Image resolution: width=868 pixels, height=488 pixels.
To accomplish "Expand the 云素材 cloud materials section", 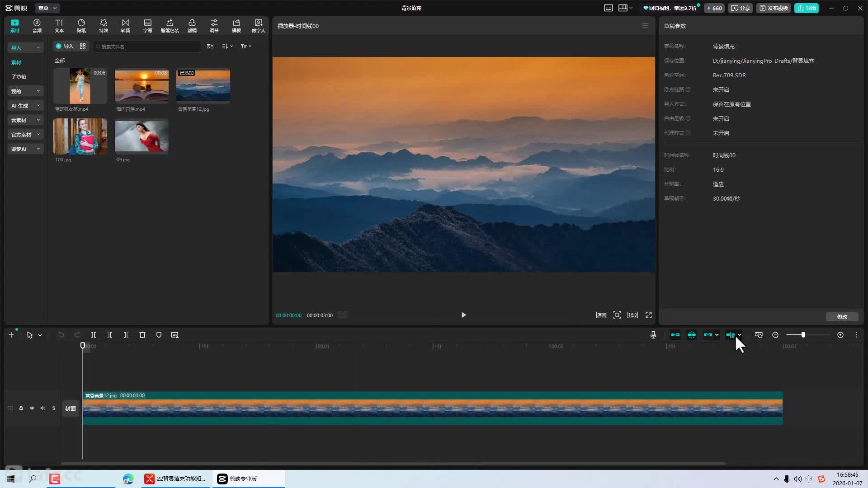I will [x=25, y=120].
